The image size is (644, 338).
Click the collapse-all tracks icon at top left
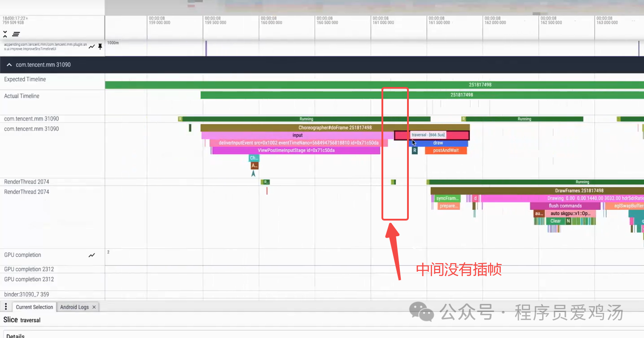(x=5, y=34)
